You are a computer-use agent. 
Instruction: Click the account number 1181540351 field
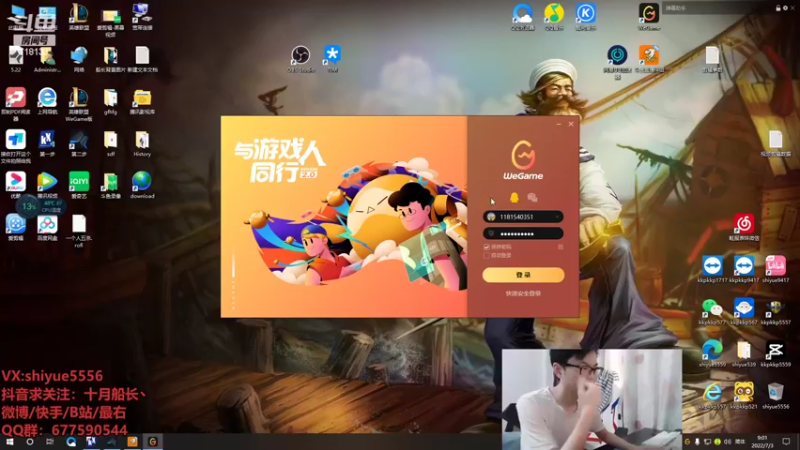click(x=523, y=217)
